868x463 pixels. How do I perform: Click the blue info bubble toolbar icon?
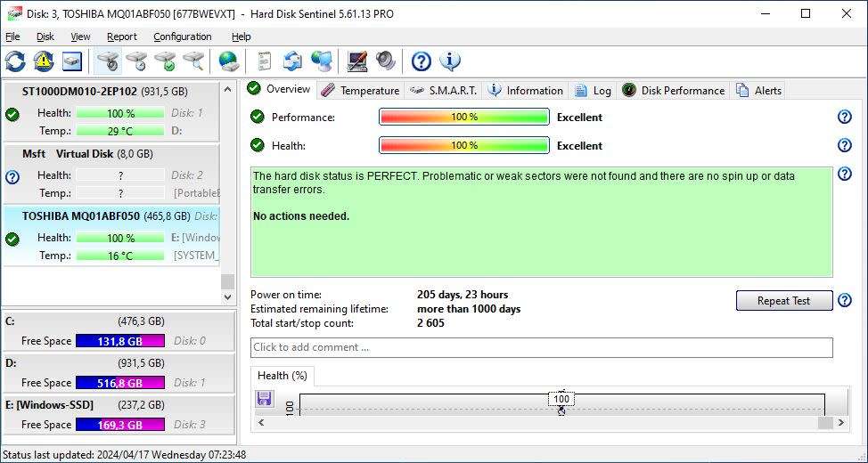(x=450, y=61)
